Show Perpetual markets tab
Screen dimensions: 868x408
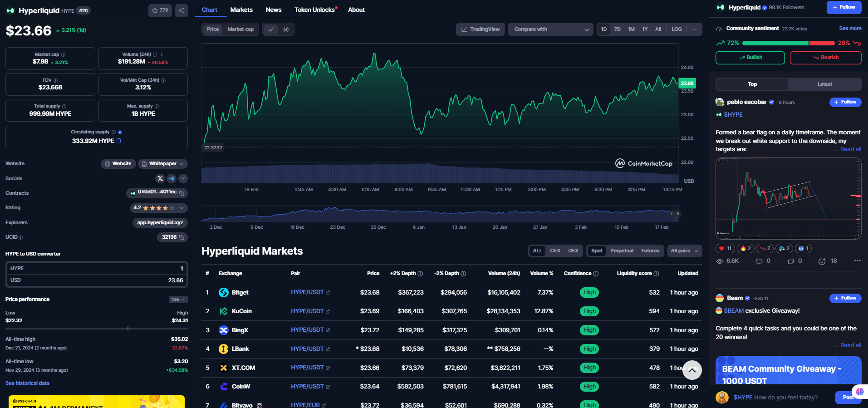tap(622, 251)
